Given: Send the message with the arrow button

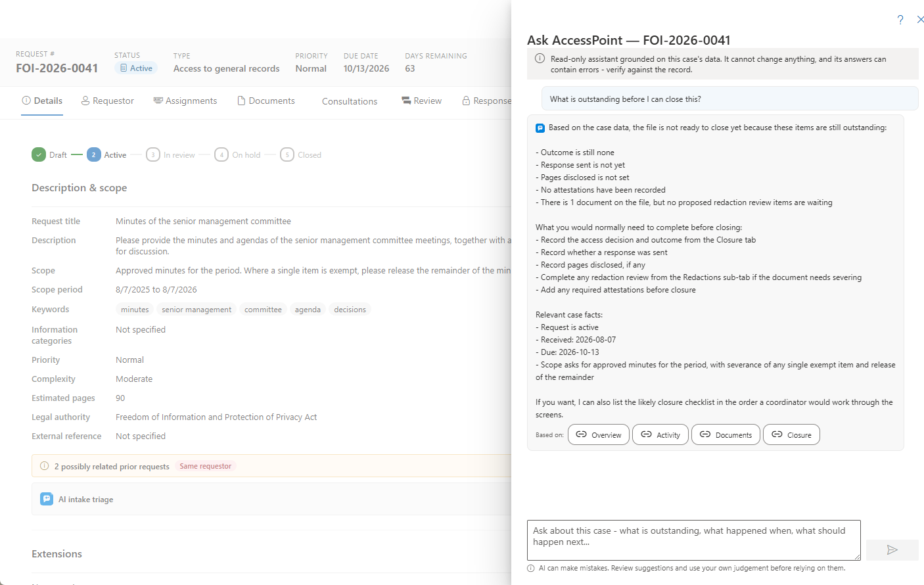Looking at the screenshot, I should pos(892,550).
